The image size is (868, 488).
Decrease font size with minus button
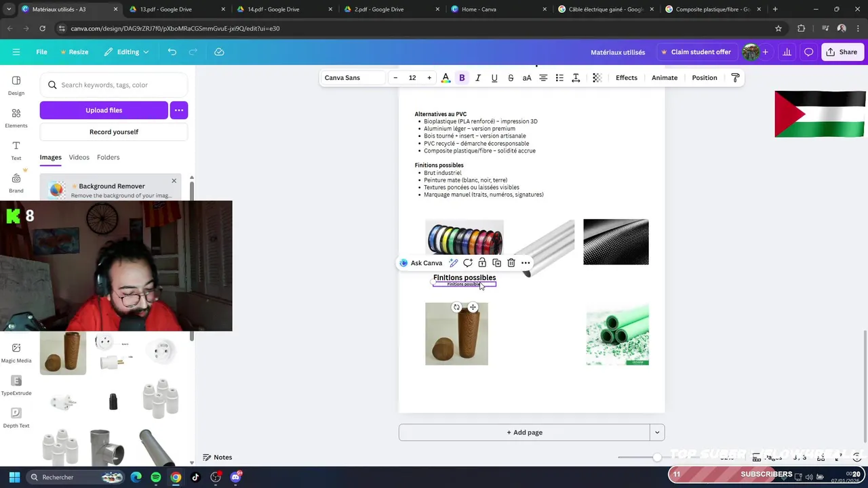[395, 78]
